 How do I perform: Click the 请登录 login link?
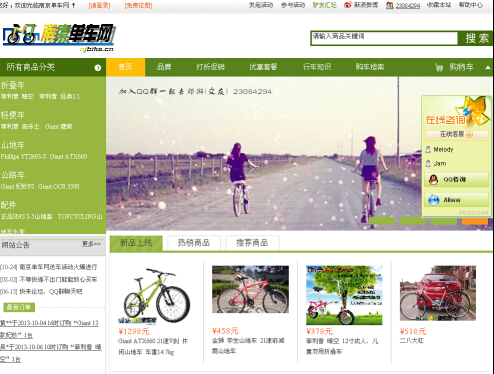click(x=99, y=5)
